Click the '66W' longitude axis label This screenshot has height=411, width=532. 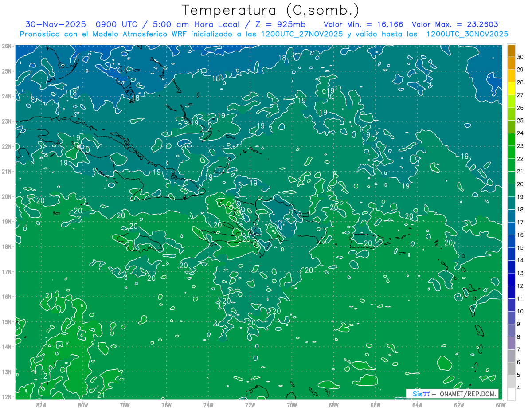(x=376, y=404)
